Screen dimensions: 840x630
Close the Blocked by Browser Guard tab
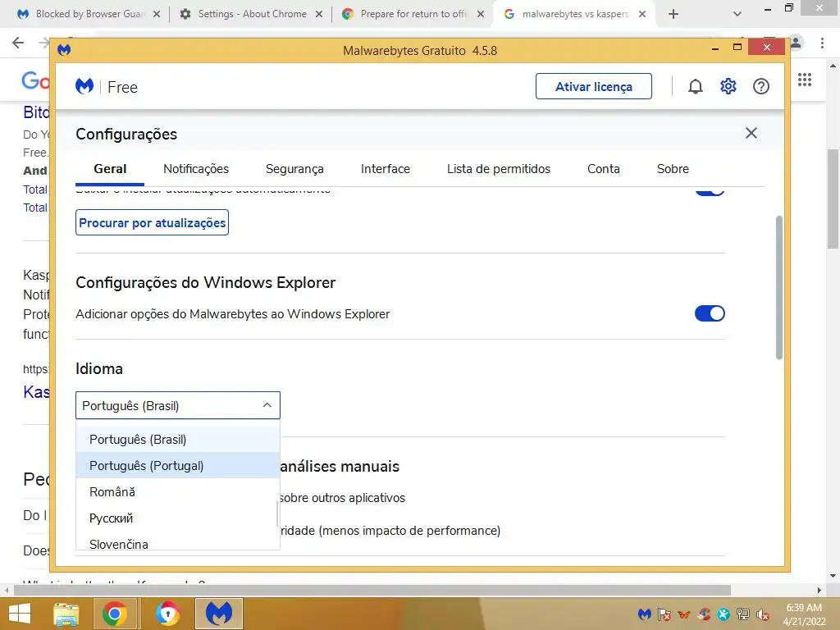point(157,14)
